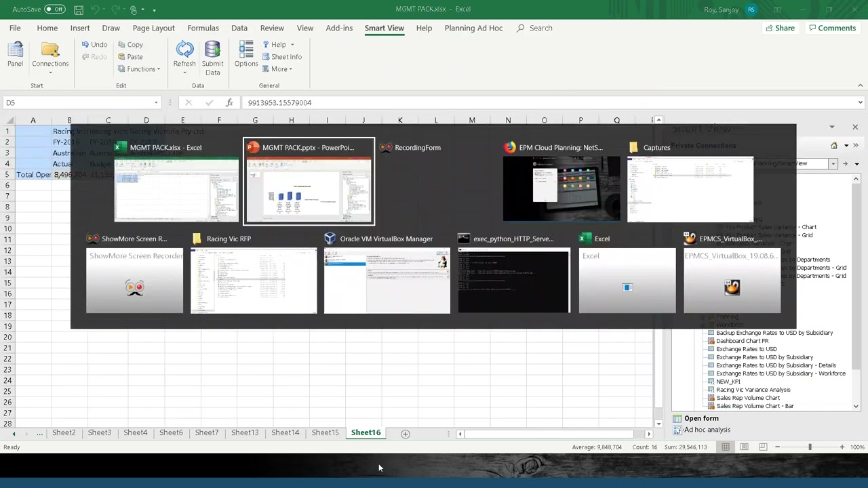Click the Paste data point button

(130, 57)
